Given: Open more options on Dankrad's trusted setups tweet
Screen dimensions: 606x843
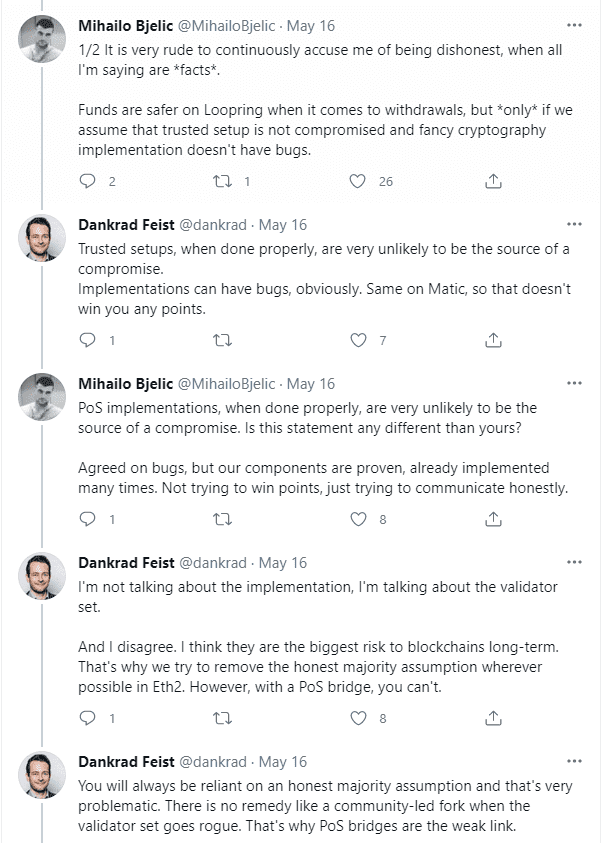Looking at the screenshot, I should (x=574, y=224).
